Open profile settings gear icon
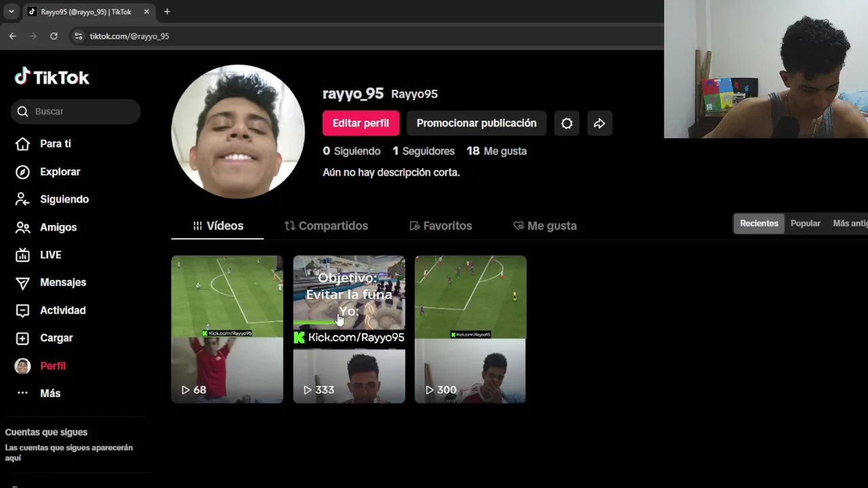 567,123
